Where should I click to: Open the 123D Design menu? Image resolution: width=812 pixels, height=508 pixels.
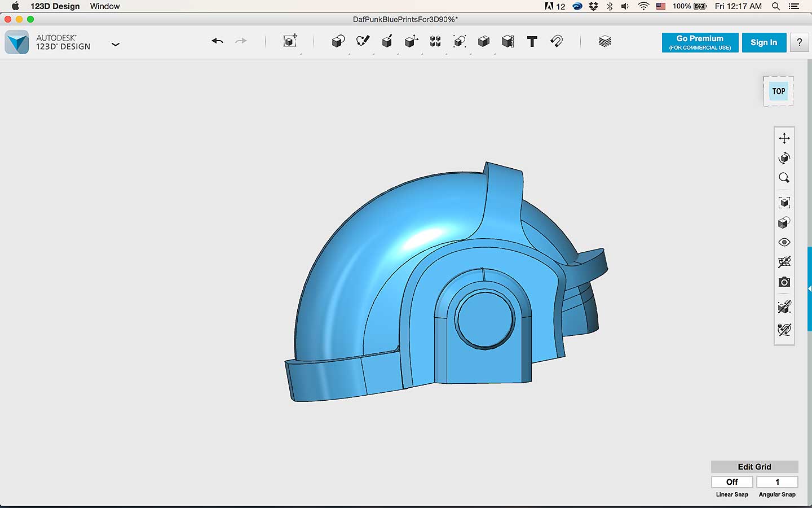point(55,6)
